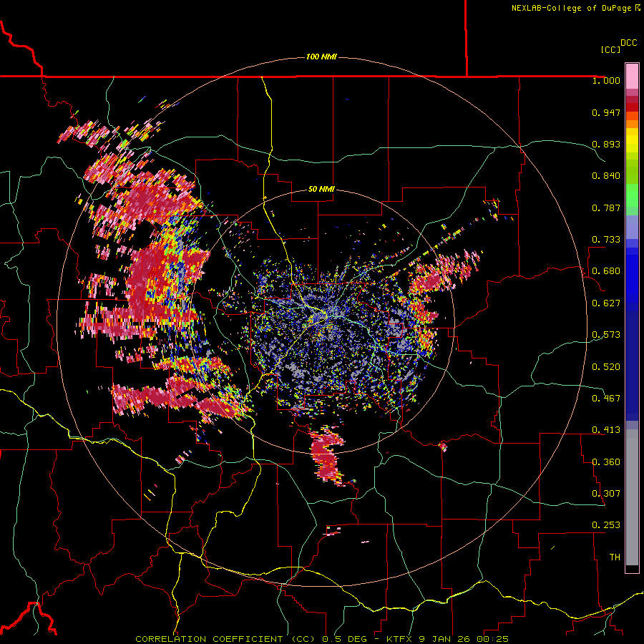Viewport: 644px width, 644px height.
Task: Click the 0.733 scale value
Action: click(606, 240)
